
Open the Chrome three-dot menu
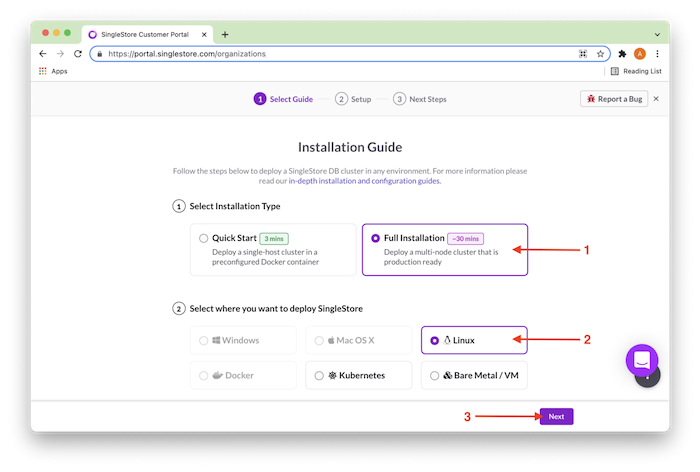[x=657, y=54]
